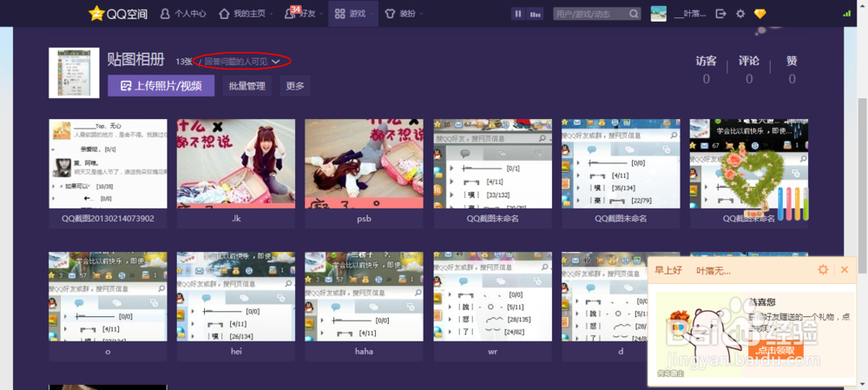Close the 早上好 popup notification
The height and width of the screenshot is (390, 868).
point(845,270)
